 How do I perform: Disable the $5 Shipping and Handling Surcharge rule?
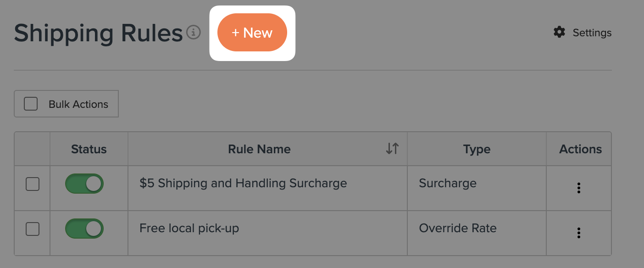[84, 183]
